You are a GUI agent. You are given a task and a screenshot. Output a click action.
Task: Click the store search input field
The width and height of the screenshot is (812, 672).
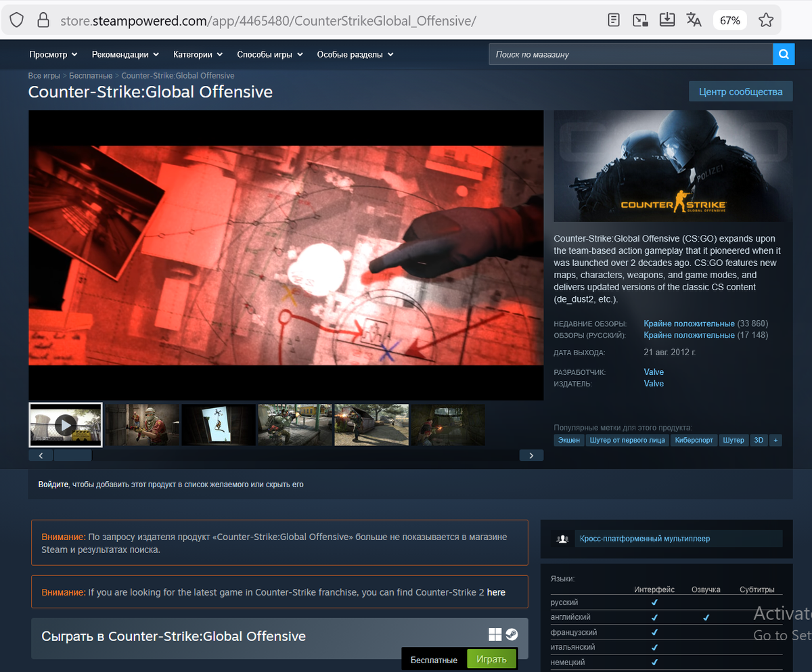tap(631, 54)
